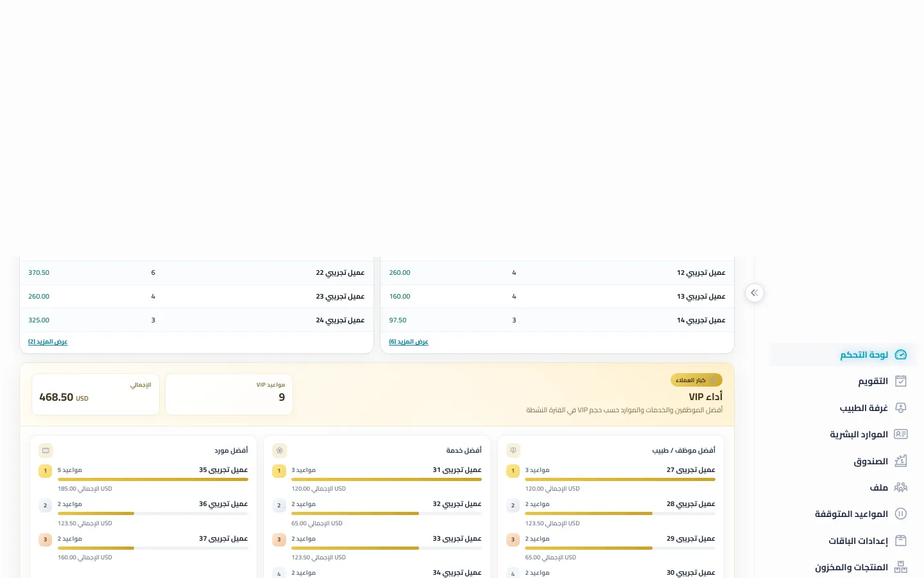This screenshot has width=924, height=578.
Task: Click rank 2 badge for عميل تجريبي 36
Action: click(x=46, y=505)
